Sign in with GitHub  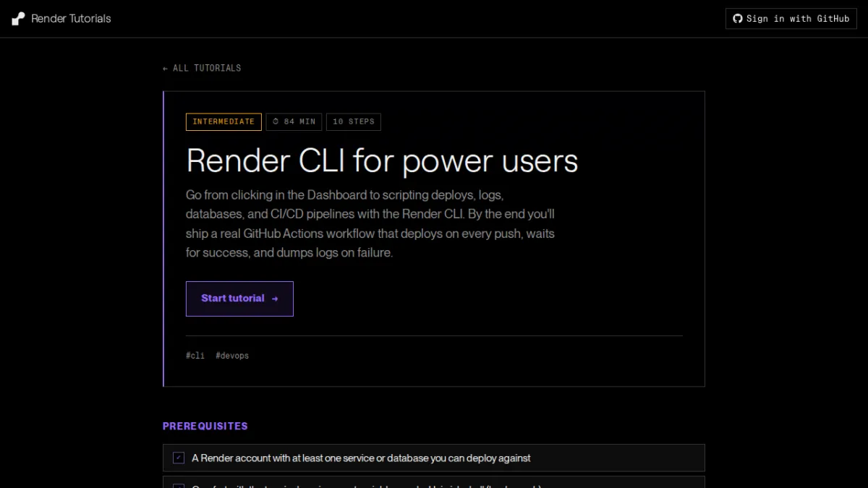791,19
